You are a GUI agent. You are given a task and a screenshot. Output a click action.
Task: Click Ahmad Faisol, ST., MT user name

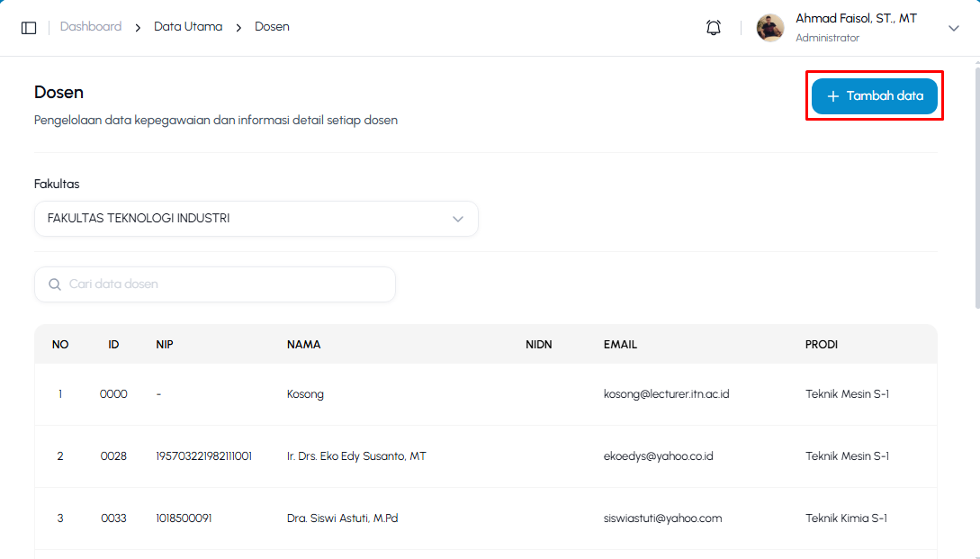[x=856, y=19]
